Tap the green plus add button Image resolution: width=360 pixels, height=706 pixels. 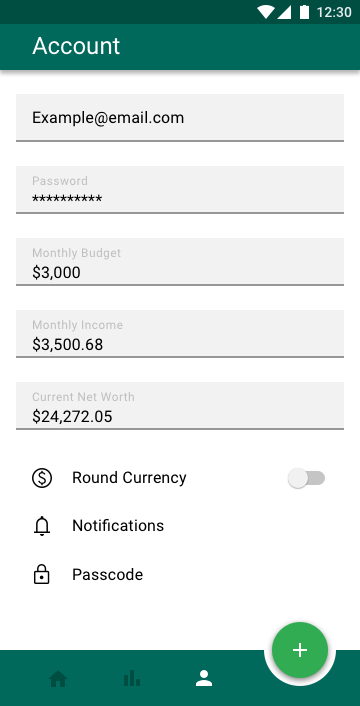click(x=300, y=650)
